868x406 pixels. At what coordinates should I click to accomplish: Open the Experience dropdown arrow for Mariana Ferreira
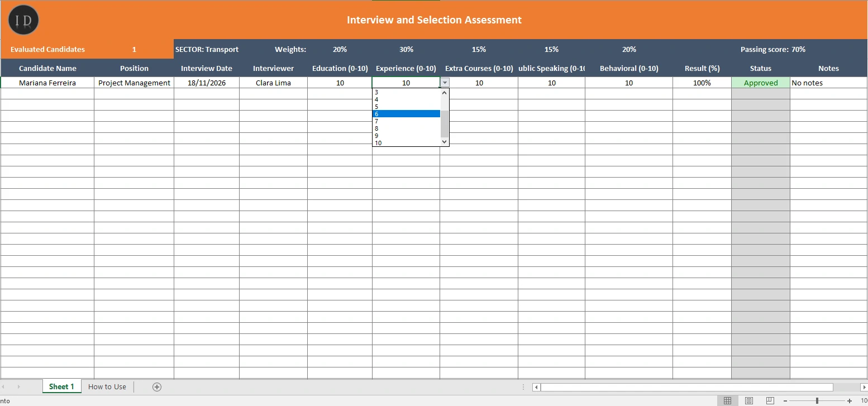pos(445,83)
